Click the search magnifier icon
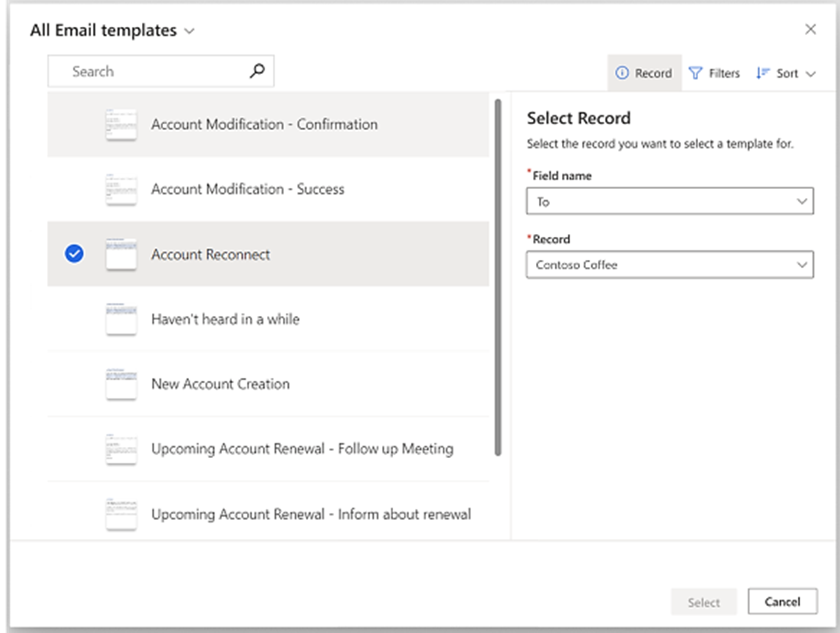The image size is (840, 633). pos(257,71)
